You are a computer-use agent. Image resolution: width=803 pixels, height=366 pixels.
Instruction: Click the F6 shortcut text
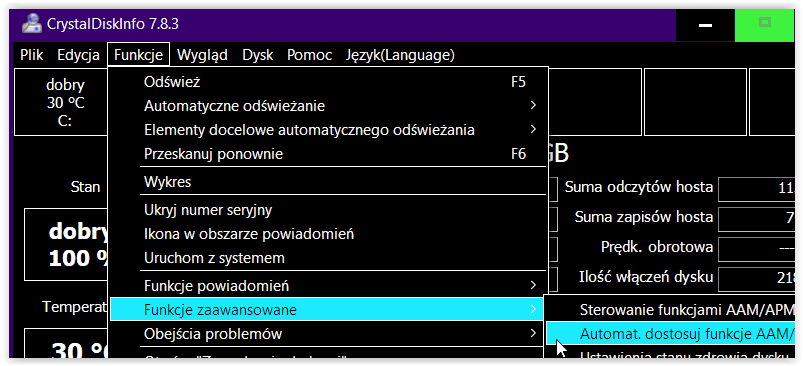[518, 154]
